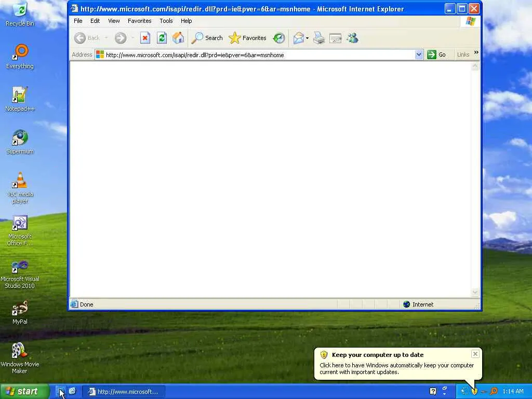Close the update notification balloon
The width and height of the screenshot is (532, 399).
tap(475, 354)
